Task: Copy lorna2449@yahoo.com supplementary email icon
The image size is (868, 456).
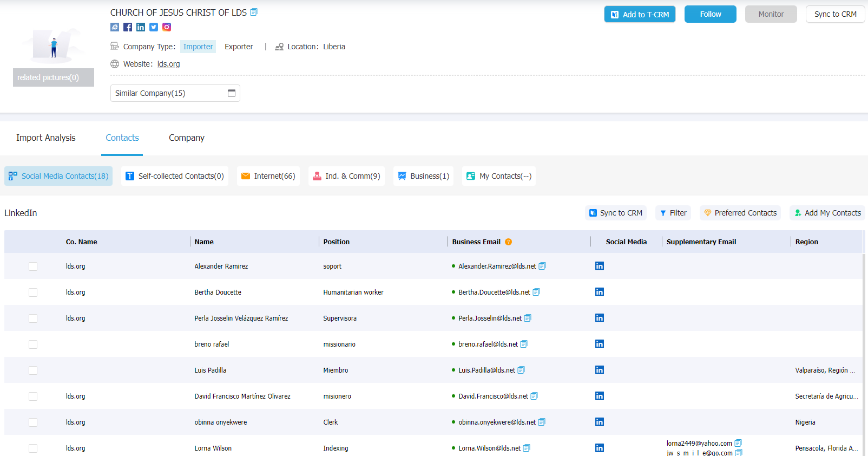Action: click(738, 443)
